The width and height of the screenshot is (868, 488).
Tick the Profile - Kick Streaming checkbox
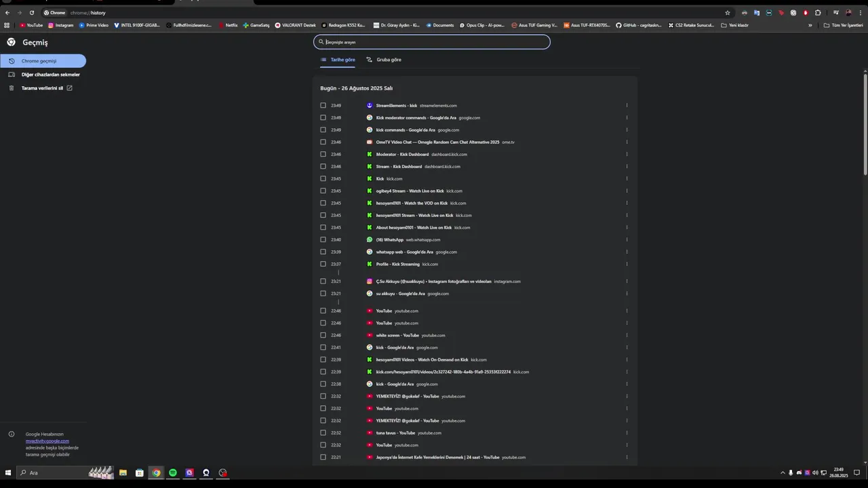[x=323, y=264]
